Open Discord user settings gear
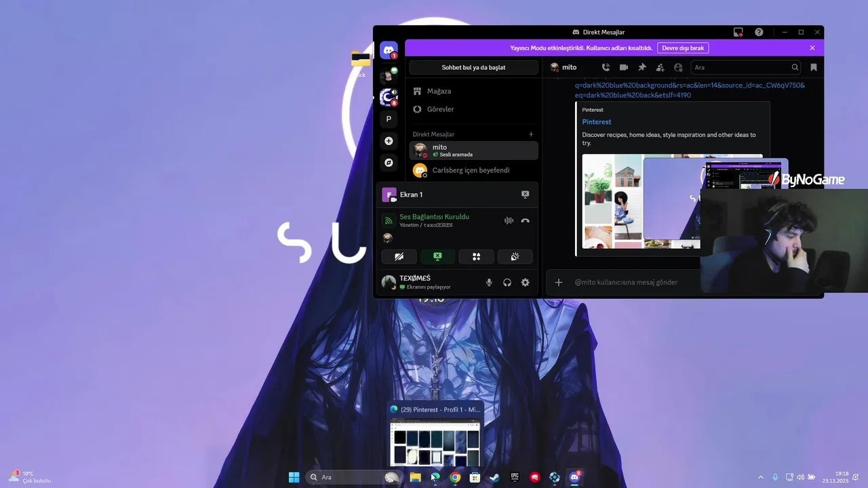 [x=525, y=282]
